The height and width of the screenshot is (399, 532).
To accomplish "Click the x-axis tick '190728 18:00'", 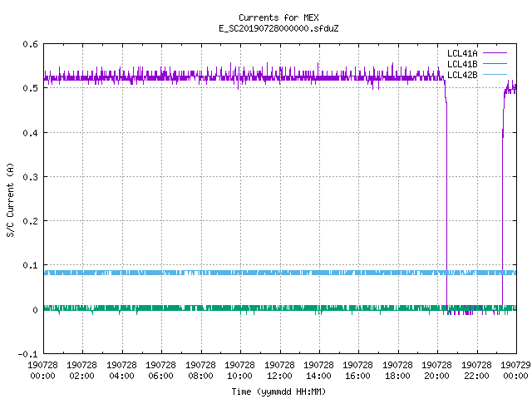I will (397, 371).
